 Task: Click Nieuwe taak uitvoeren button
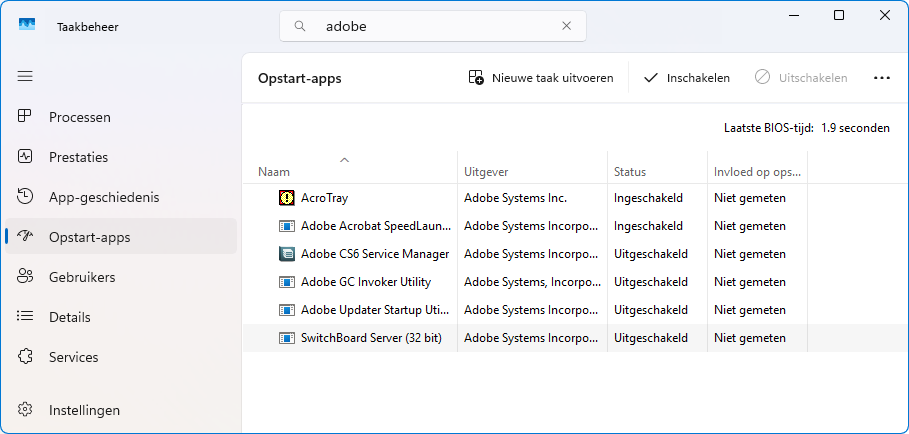(541, 78)
